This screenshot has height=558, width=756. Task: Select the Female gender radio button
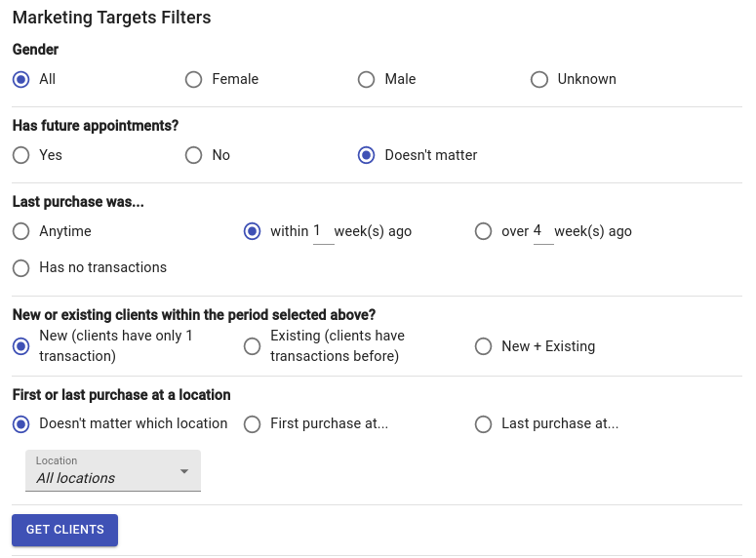point(193,80)
